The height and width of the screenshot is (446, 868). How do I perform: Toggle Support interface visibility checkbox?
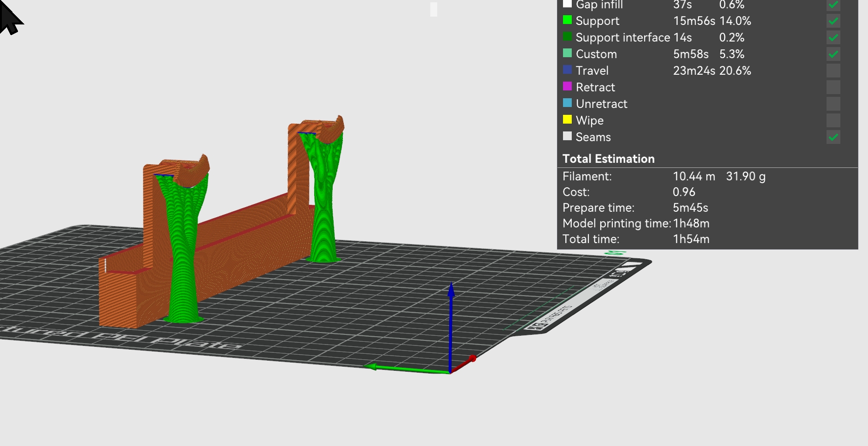pos(833,37)
